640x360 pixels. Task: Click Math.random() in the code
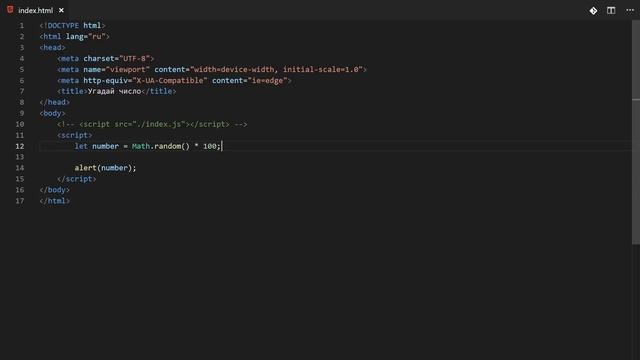pos(161,146)
